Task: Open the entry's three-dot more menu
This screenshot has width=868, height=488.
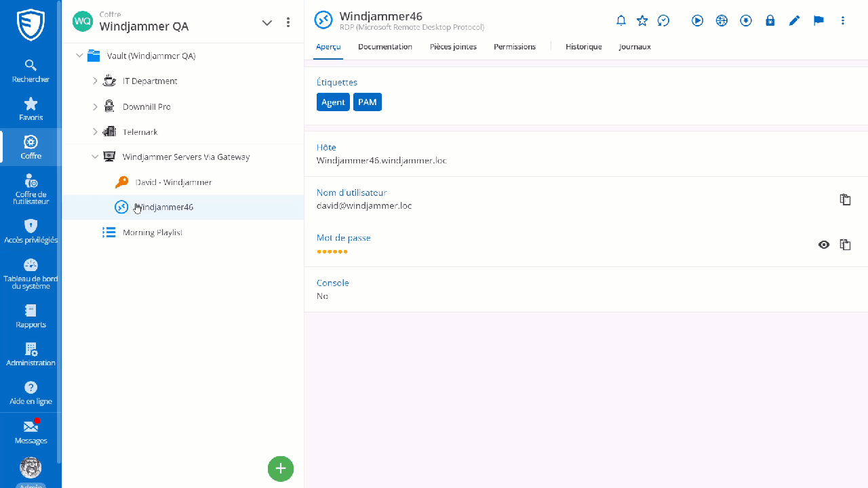Action: (843, 21)
